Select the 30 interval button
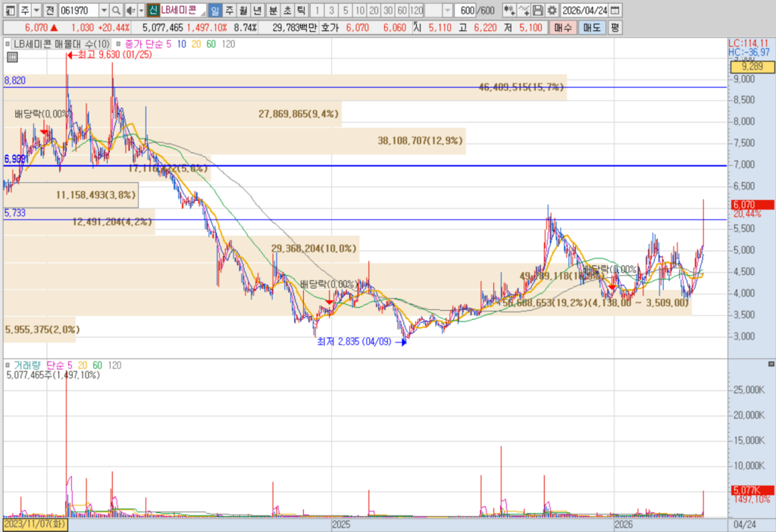Image resolution: width=776 pixels, height=532 pixels. [388, 11]
